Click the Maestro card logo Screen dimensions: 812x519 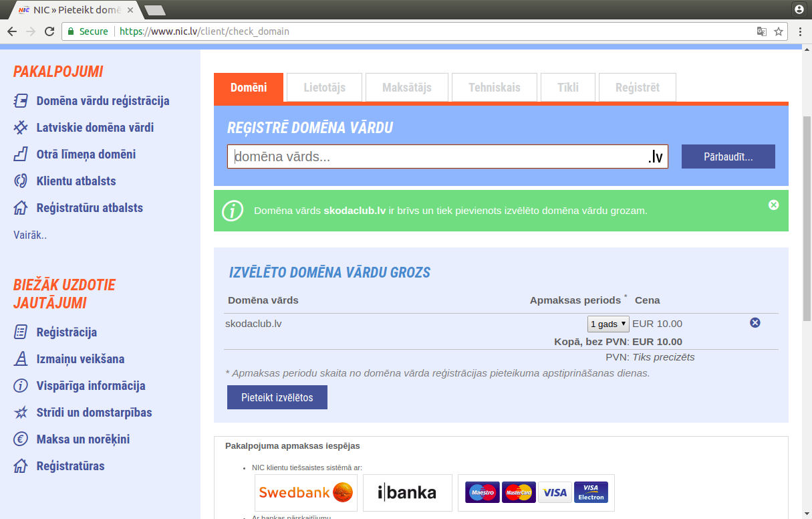(483, 493)
